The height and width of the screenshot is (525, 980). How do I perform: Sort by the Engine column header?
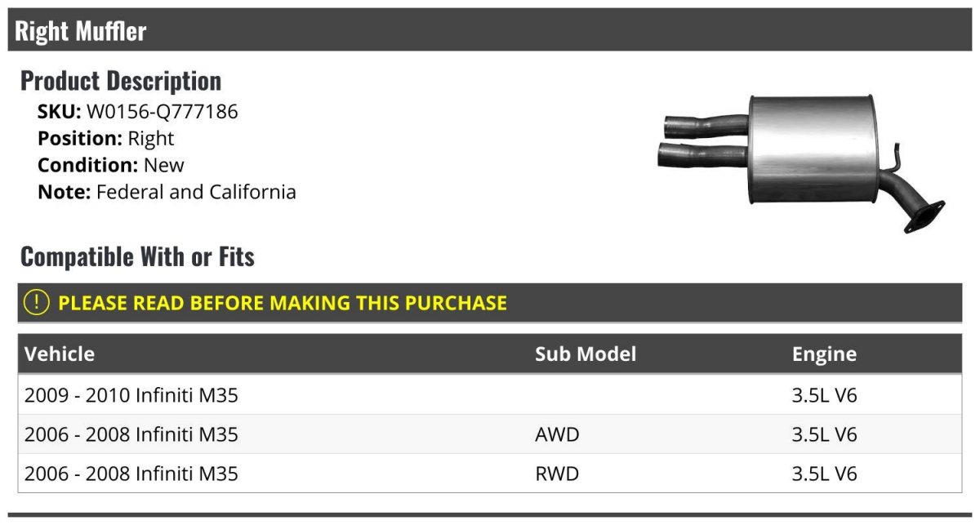coord(824,354)
